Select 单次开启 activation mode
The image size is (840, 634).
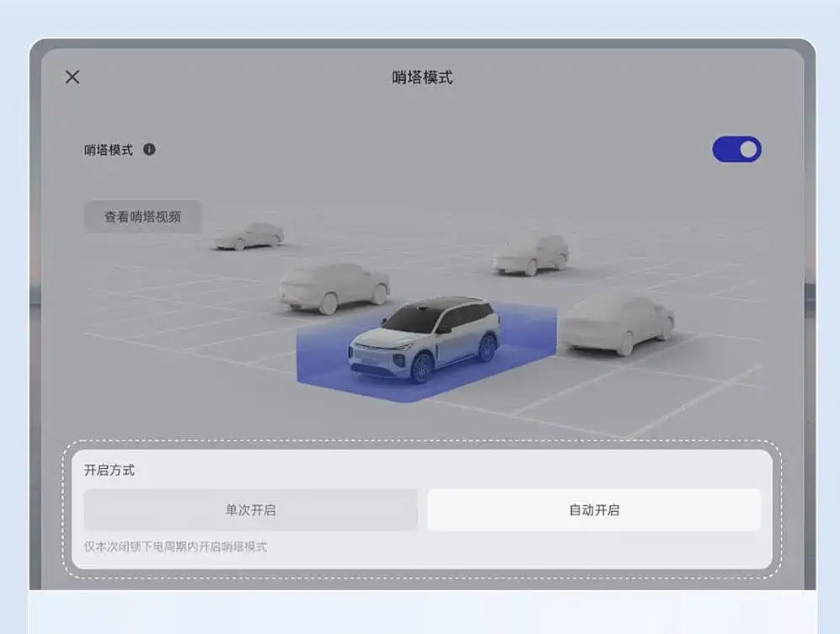pos(251,509)
